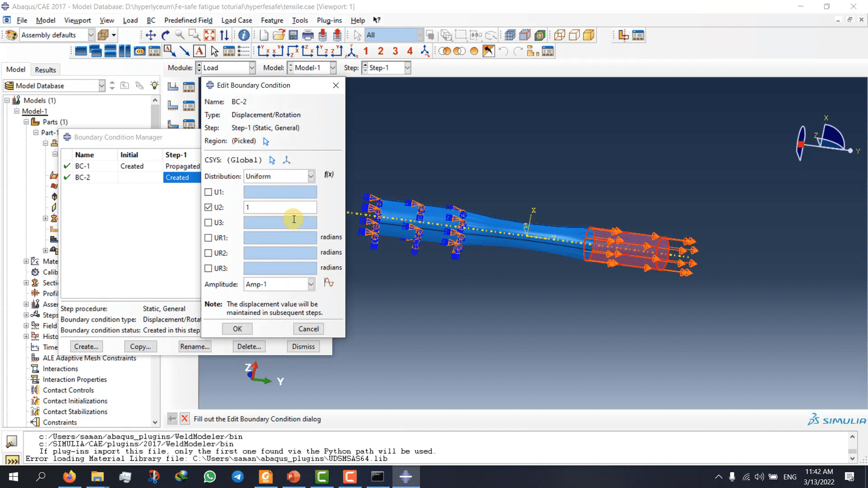Click Copy... in Boundary Condition Manager
This screenshot has height=488, width=868.
point(141,346)
